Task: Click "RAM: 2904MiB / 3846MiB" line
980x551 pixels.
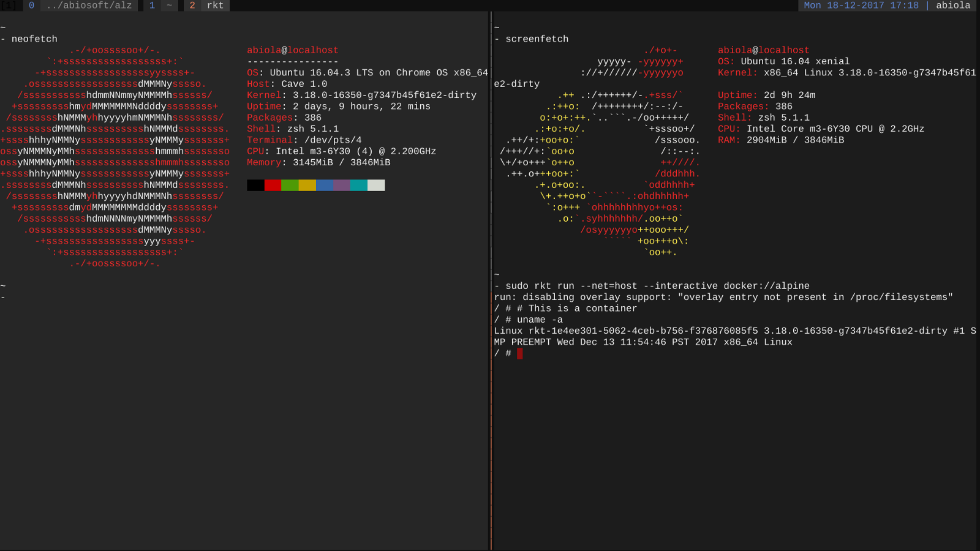Action: [781, 140]
